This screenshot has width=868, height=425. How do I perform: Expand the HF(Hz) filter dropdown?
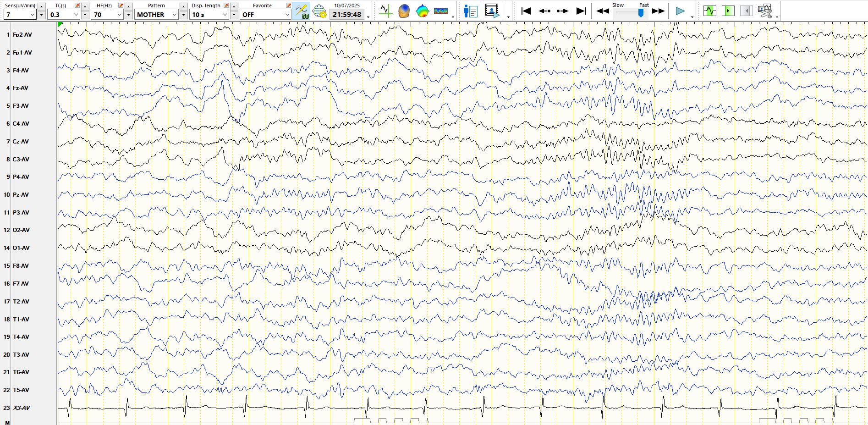coord(107,15)
